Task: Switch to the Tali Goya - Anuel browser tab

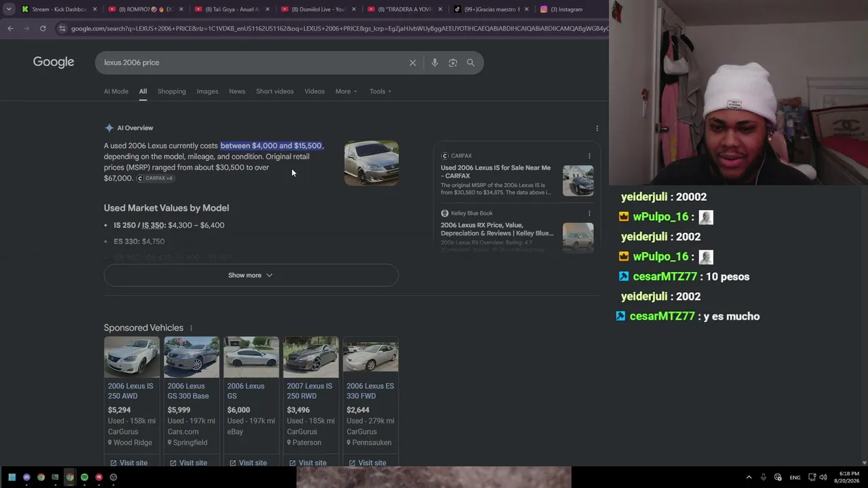Action: tap(233, 9)
